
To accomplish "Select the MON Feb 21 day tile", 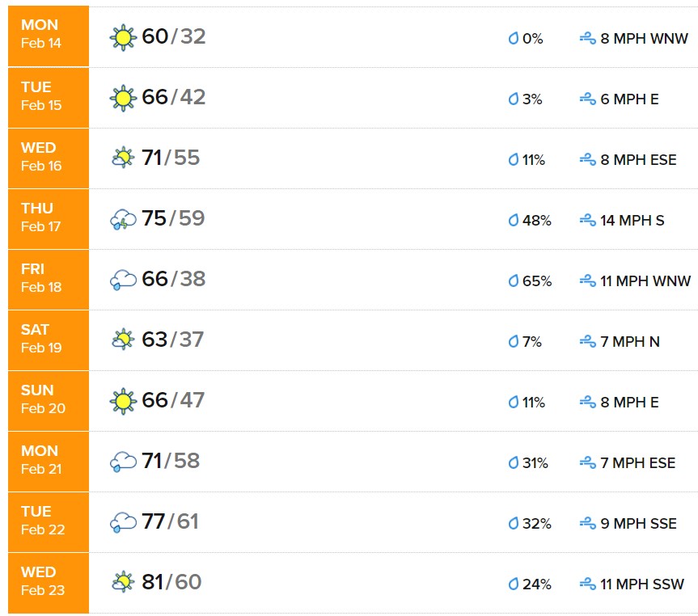I will [49, 462].
